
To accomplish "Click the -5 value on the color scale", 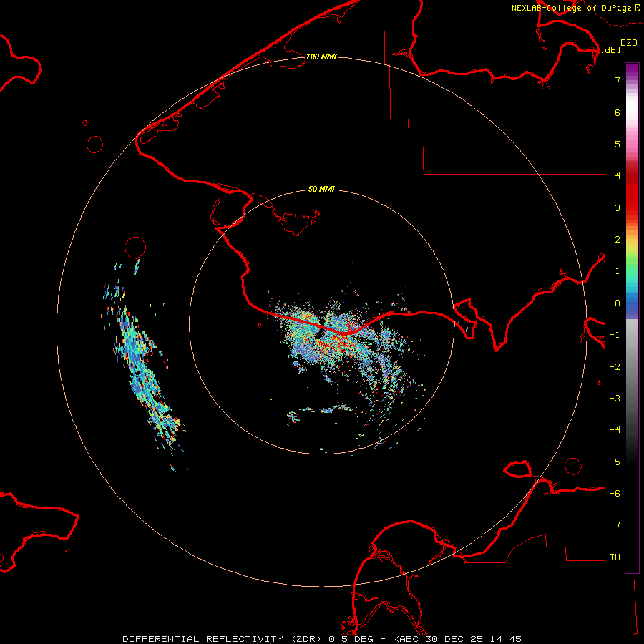I will [615, 462].
